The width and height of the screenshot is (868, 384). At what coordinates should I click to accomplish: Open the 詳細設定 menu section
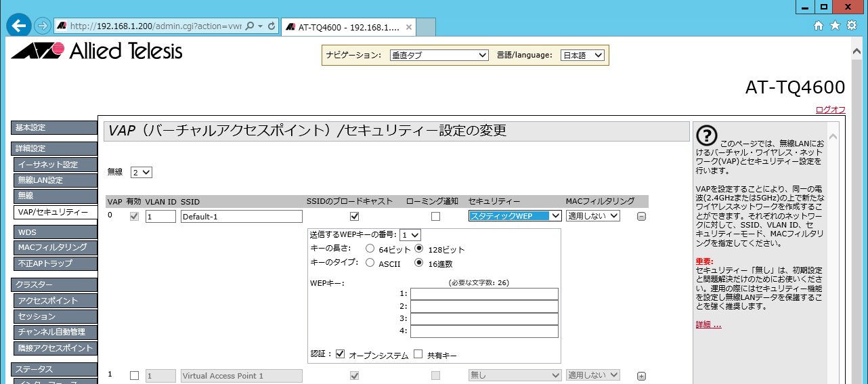tap(54, 148)
